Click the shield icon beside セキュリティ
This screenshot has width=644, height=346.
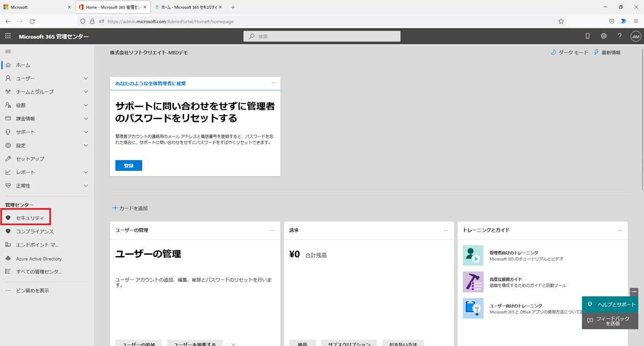coord(8,218)
